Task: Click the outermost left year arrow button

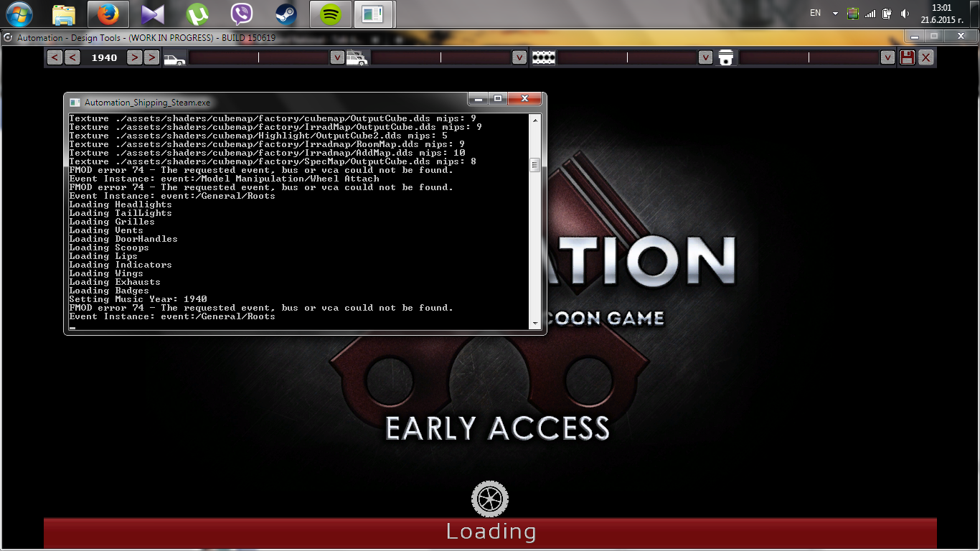Action: tap(55, 57)
